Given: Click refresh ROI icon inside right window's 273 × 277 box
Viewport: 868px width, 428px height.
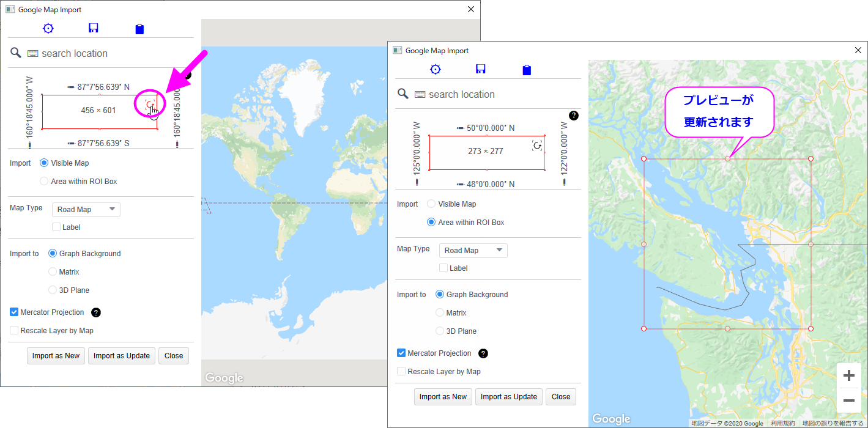Looking at the screenshot, I should point(537,146).
